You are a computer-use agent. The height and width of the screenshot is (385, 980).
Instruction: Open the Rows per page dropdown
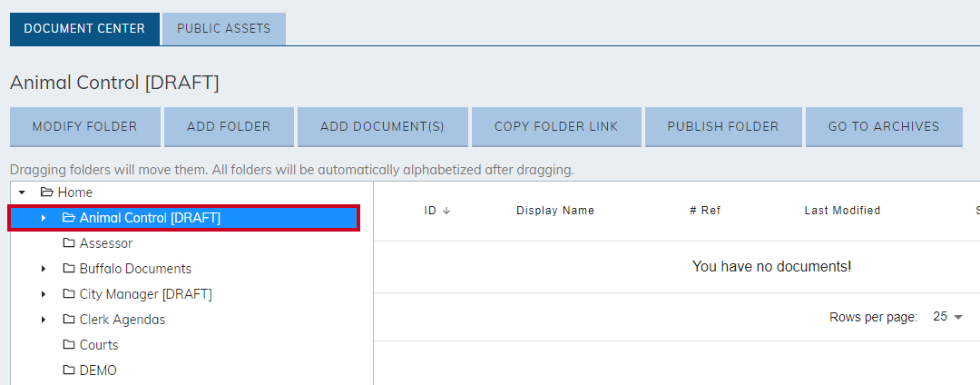pos(948,317)
